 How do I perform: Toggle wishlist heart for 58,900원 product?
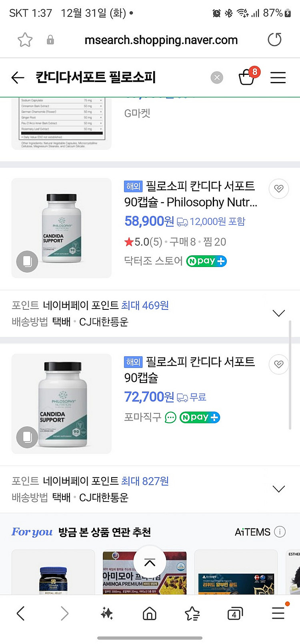tap(279, 188)
